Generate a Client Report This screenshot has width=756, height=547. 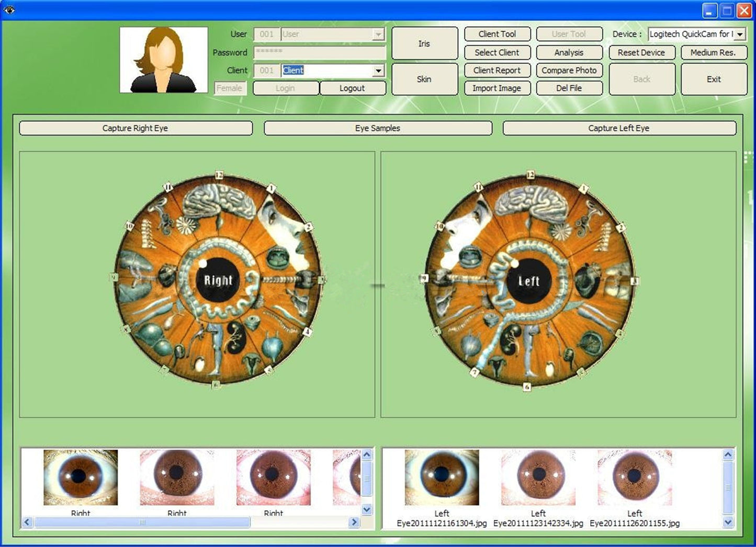coord(497,70)
